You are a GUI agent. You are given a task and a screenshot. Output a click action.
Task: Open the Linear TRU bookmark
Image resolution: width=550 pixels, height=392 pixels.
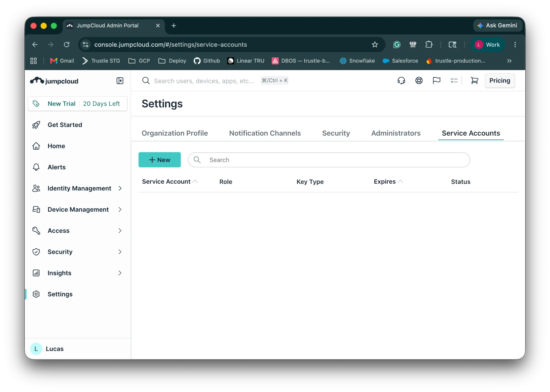tap(246, 61)
